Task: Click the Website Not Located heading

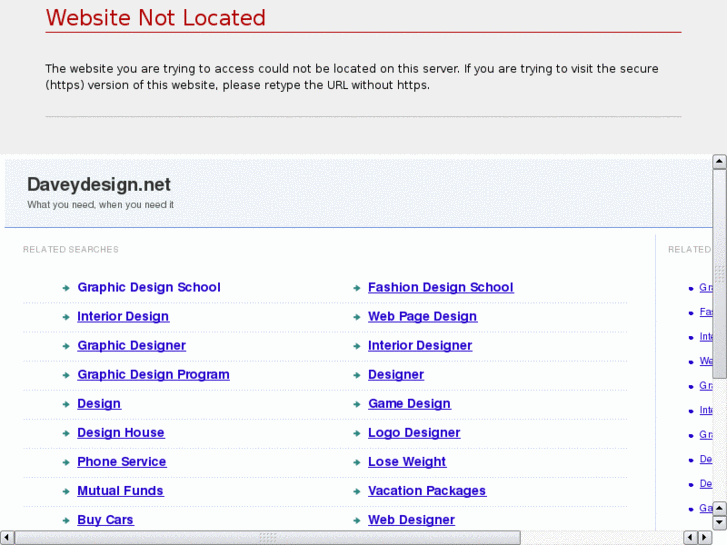Action: tap(156, 18)
